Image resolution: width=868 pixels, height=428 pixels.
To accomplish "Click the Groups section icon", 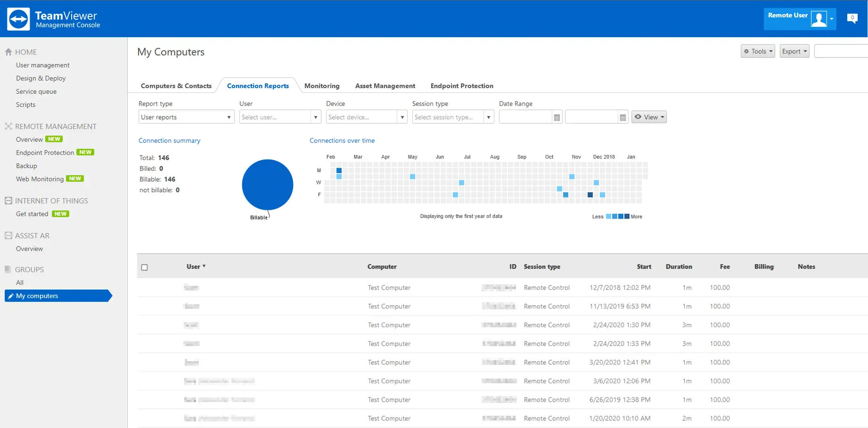I will tap(8, 269).
